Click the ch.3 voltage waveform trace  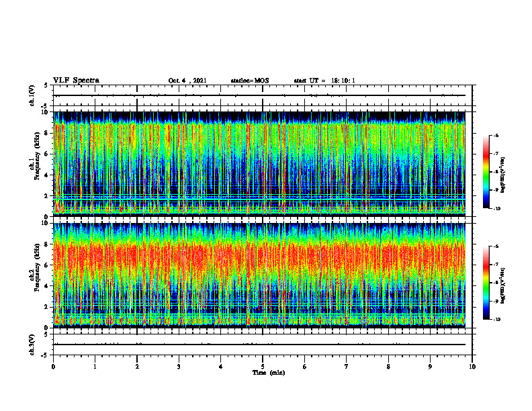point(259,345)
